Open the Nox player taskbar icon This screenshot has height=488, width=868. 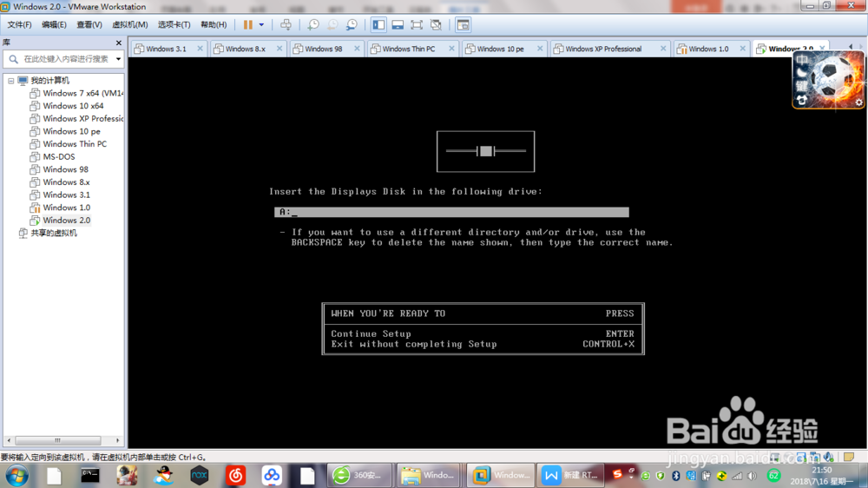[x=200, y=475]
